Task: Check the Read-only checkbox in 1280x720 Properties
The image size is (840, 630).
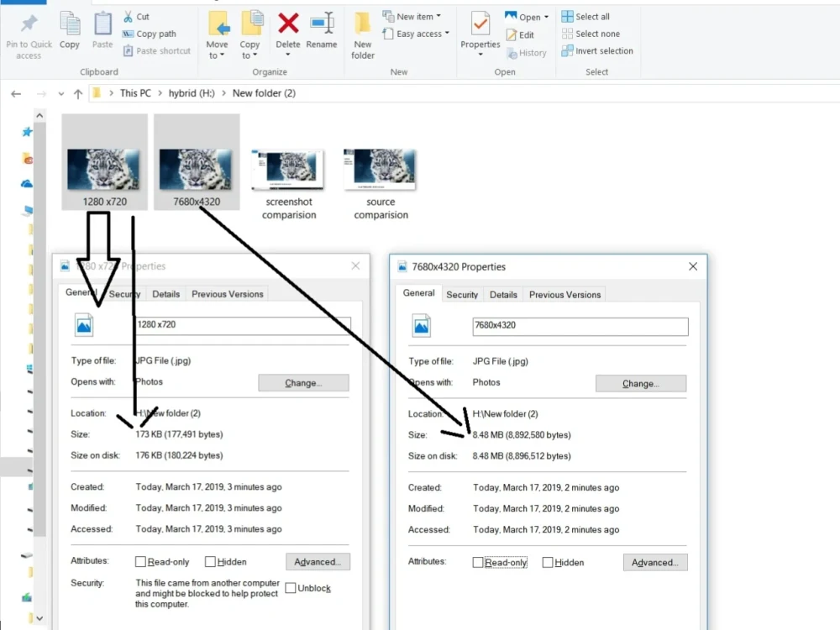Action: (x=140, y=561)
